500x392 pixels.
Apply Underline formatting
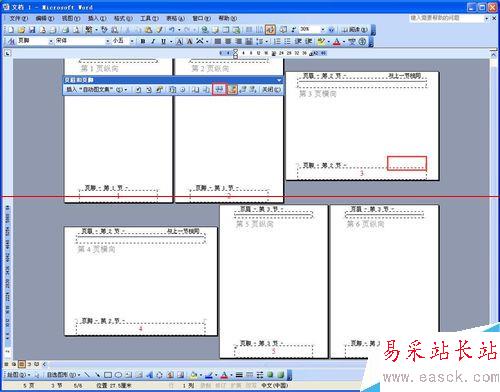[x=164, y=41]
